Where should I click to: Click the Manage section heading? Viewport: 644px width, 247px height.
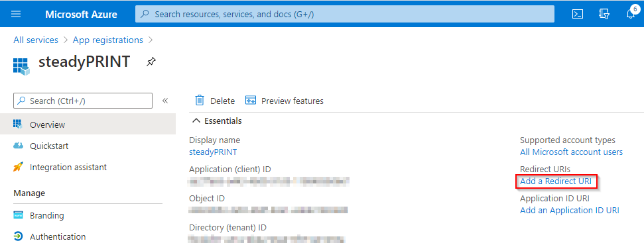coord(29,193)
